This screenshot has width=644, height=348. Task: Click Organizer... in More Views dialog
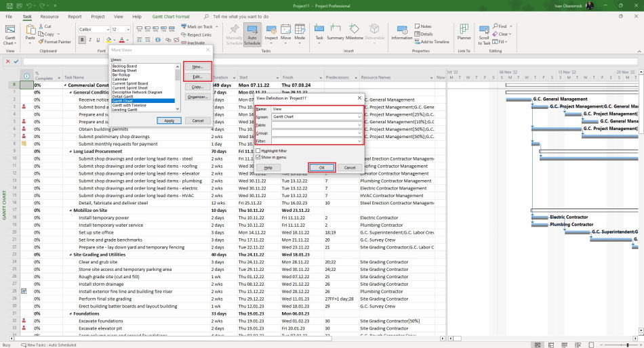point(197,97)
